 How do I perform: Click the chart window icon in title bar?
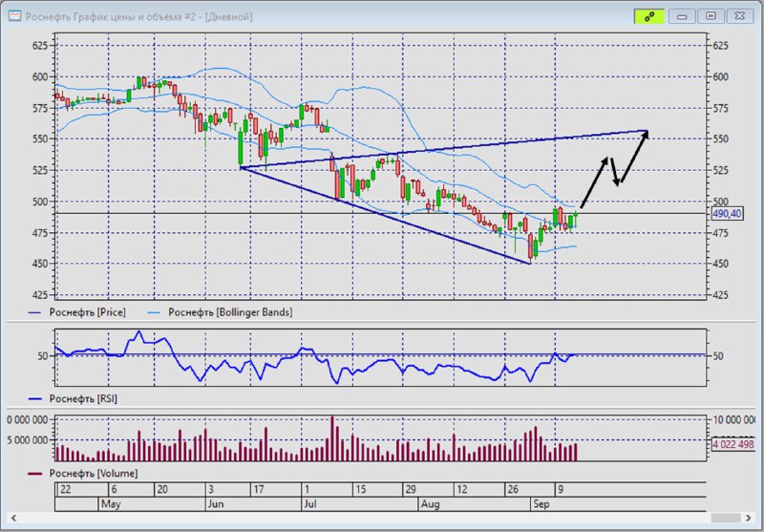click(15, 16)
